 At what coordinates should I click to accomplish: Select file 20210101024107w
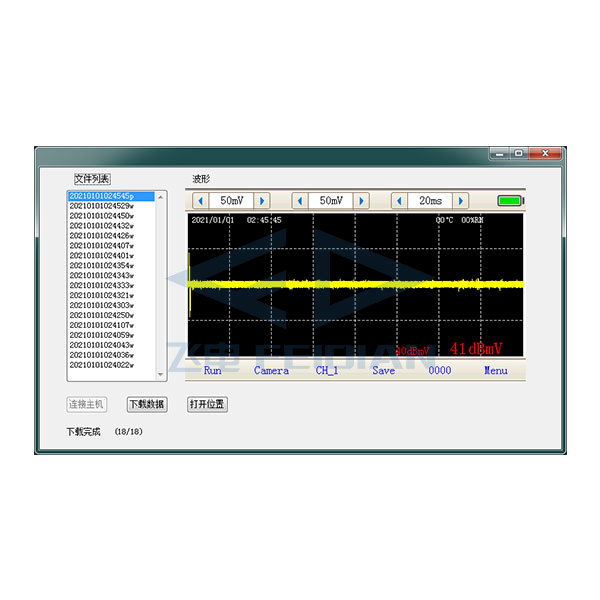tap(111, 325)
